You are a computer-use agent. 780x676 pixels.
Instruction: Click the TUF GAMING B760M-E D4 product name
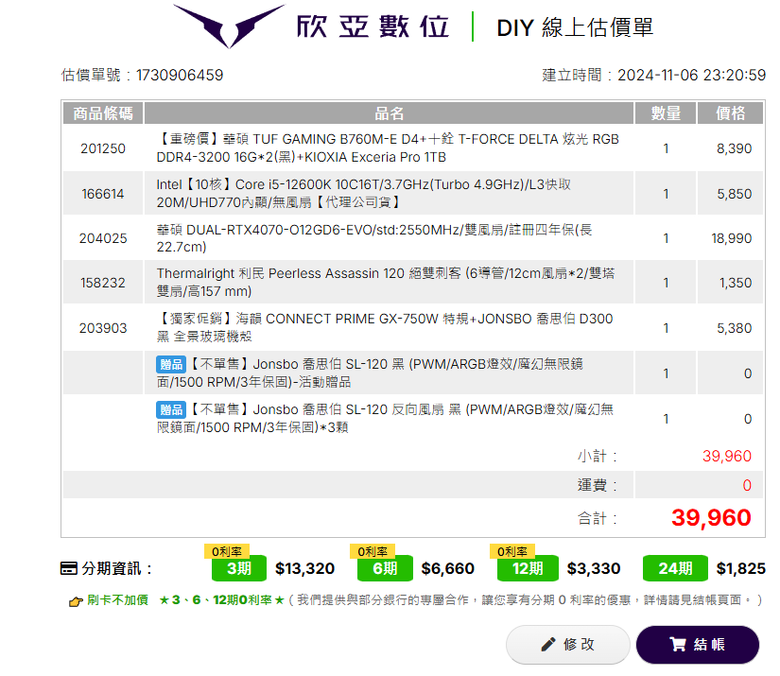pyautogui.click(x=388, y=148)
